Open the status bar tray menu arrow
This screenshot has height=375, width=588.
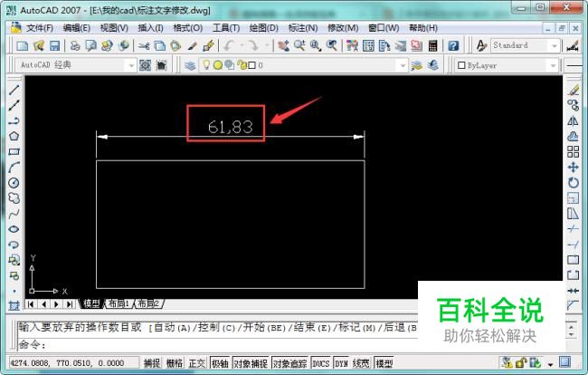[550, 364]
